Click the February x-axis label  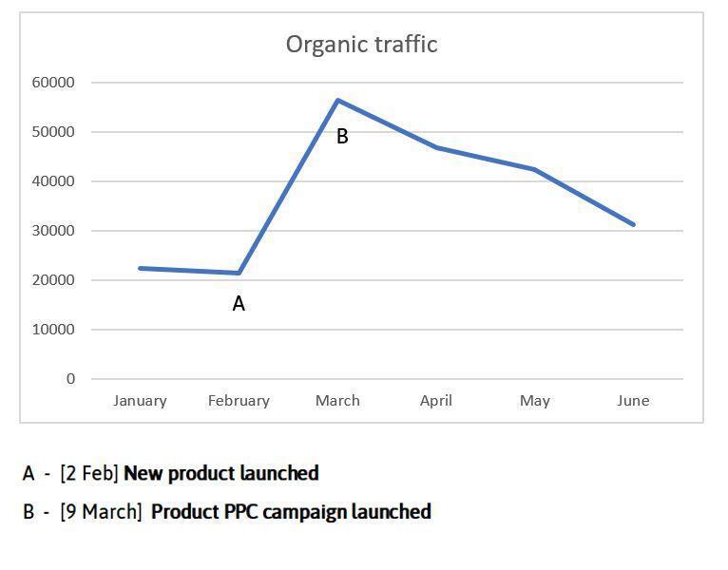(x=239, y=401)
